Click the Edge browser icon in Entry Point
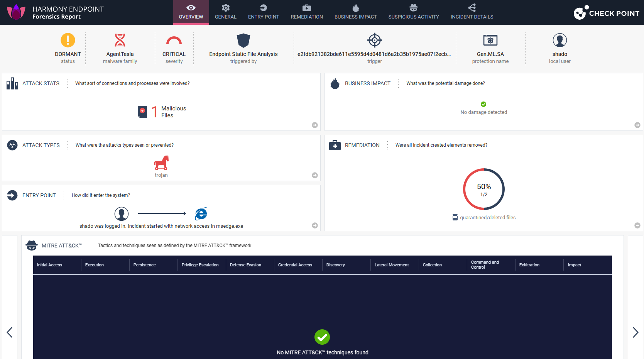The height and width of the screenshot is (359, 644). 201,214
